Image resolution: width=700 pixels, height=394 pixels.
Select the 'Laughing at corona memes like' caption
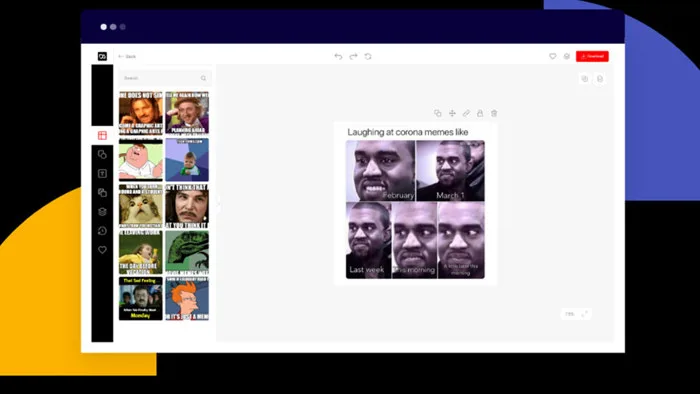408,132
